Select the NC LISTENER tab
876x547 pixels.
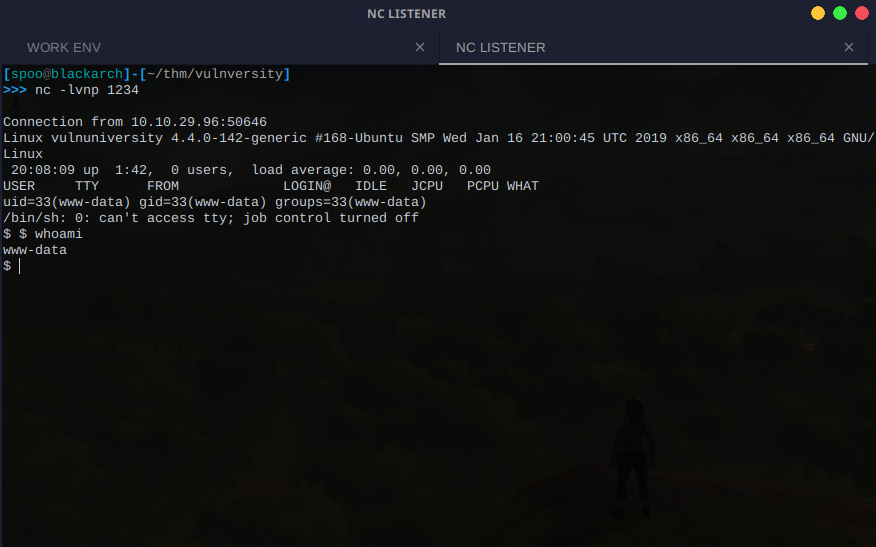point(653,47)
